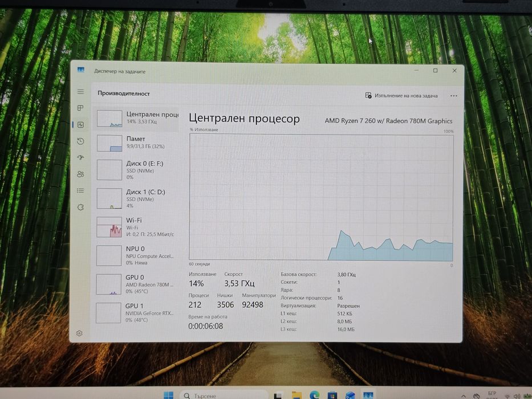Click Task Manager icon on the taskbar

point(368,395)
